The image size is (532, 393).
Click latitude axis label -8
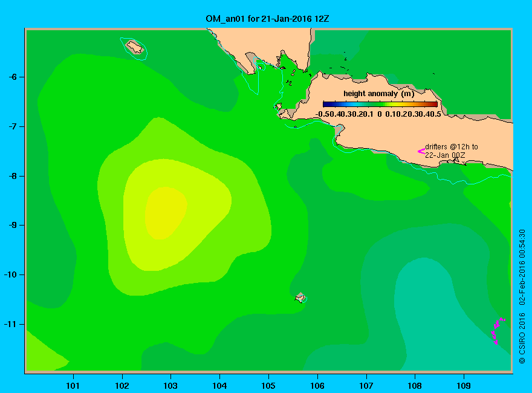(x=13, y=176)
